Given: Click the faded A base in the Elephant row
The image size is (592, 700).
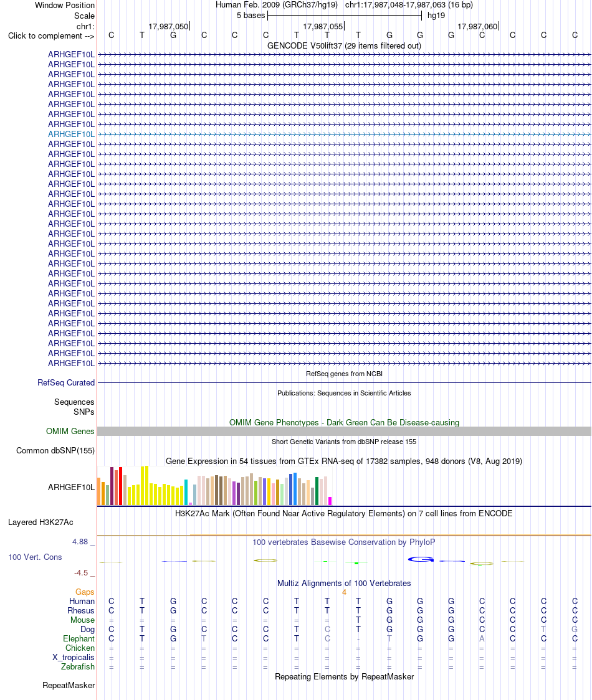Looking at the screenshot, I should [x=482, y=639].
